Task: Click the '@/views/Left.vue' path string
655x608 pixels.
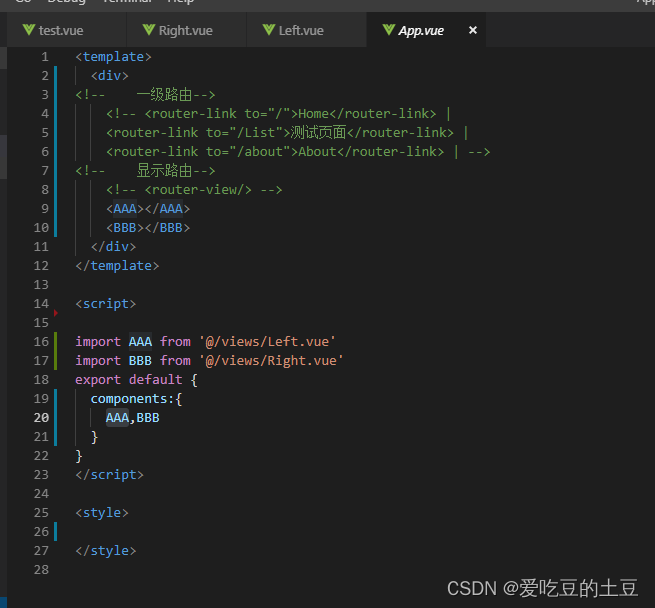Action: click(x=267, y=342)
